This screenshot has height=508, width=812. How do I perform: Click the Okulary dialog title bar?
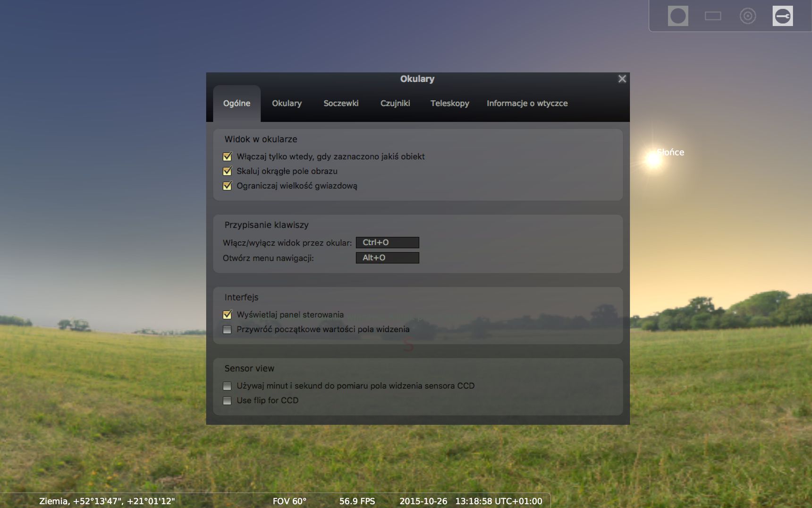coord(417,79)
